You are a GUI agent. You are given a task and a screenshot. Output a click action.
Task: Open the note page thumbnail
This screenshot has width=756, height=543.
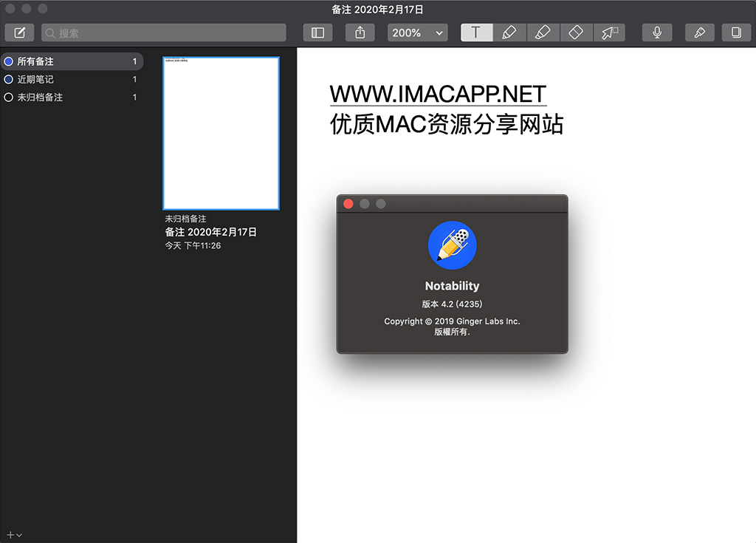[x=221, y=133]
